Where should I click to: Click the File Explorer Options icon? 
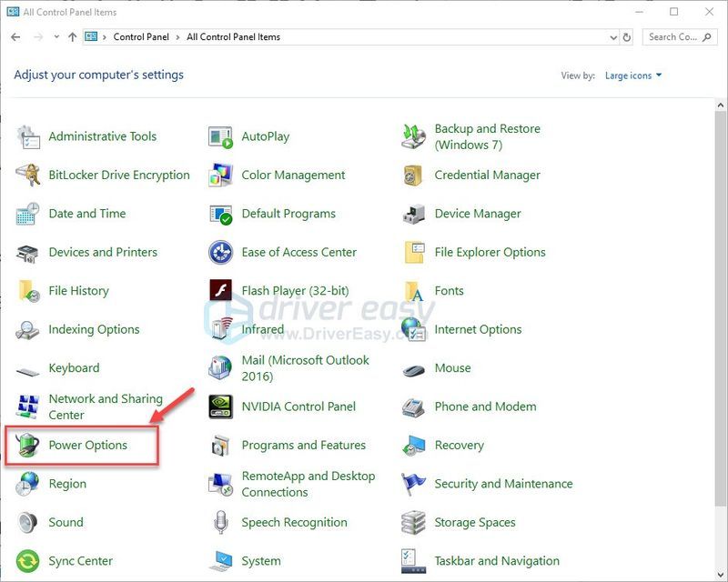tap(414, 253)
